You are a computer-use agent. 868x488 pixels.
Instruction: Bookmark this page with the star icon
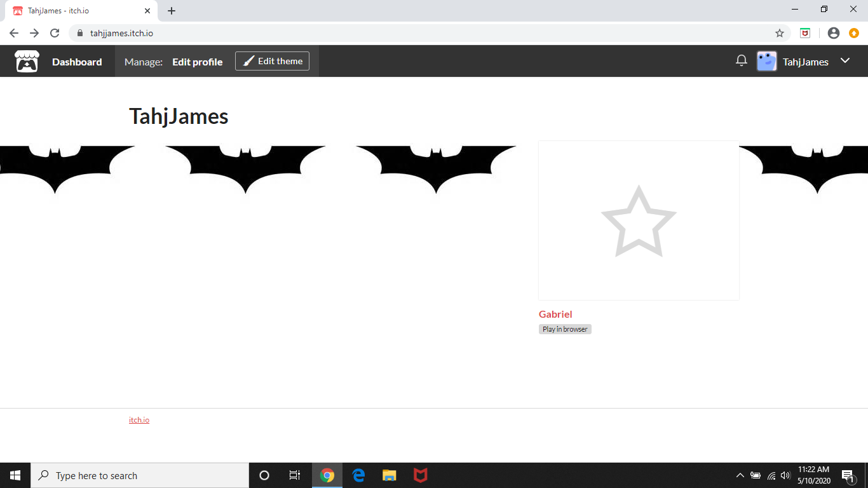click(x=780, y=33)
